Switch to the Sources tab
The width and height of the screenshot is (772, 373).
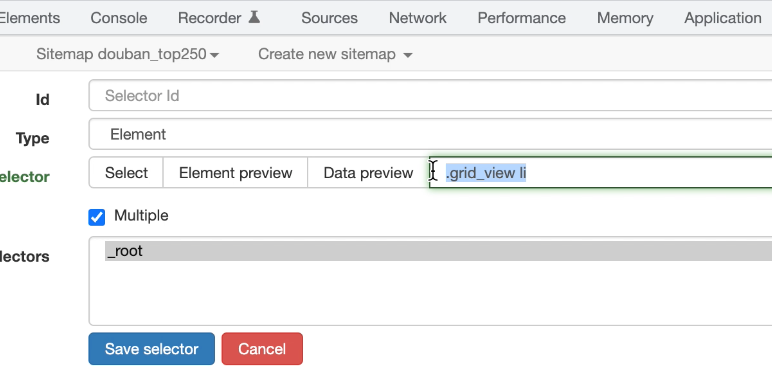pos(329,18)
